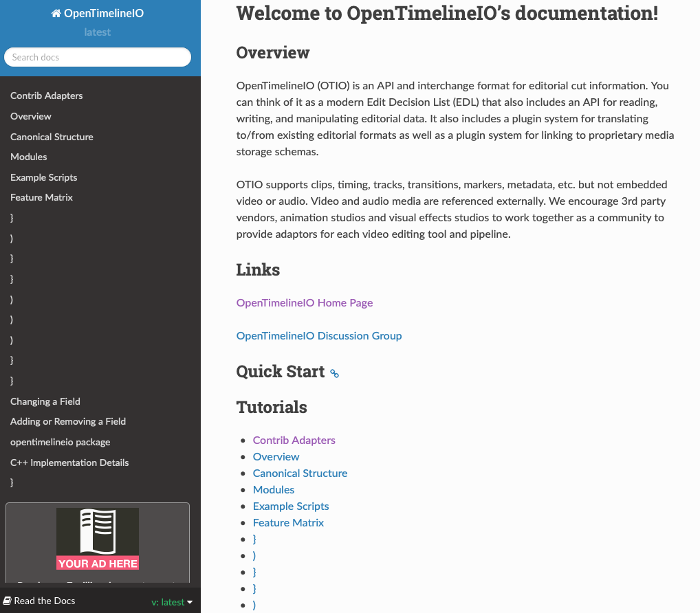Click the permalink chain icon next to Quick Start
Viewport: 700px width, 613px height.
click(x=334, y=373)
